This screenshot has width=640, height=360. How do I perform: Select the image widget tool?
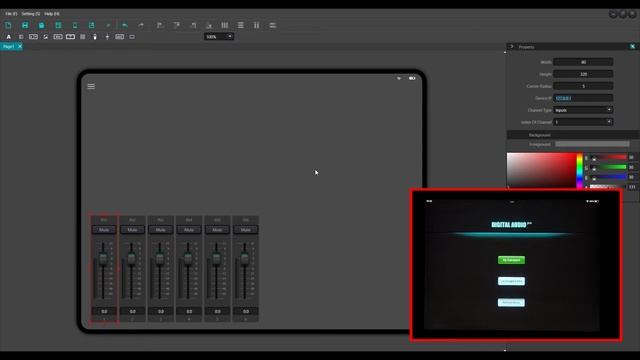(x=46, y=37)
